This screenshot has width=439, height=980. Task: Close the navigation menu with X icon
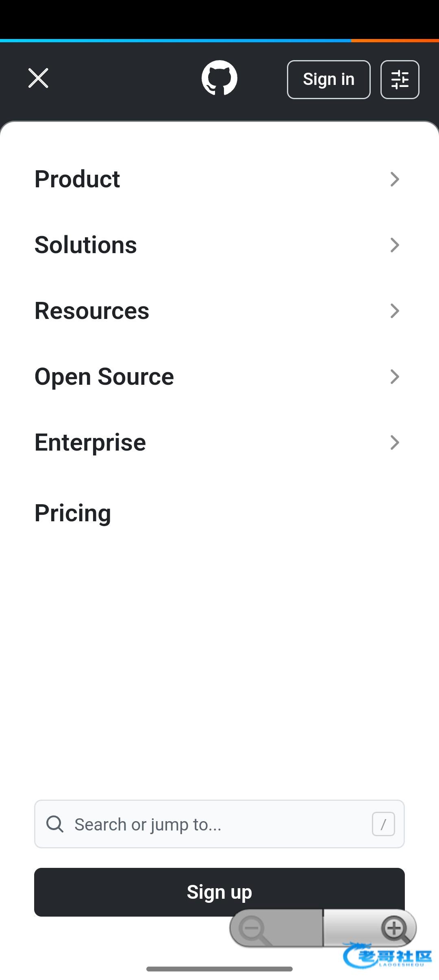click(38, 78)
